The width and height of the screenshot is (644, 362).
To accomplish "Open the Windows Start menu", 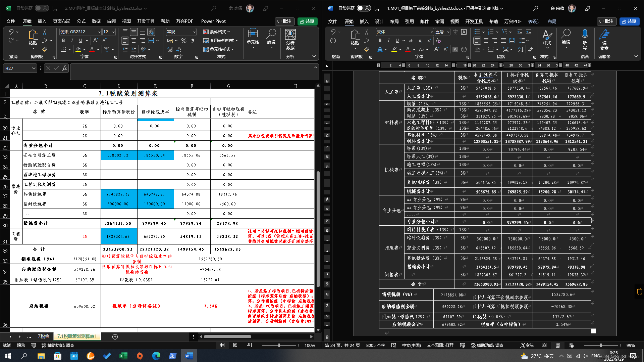I will tap(8, 356).
